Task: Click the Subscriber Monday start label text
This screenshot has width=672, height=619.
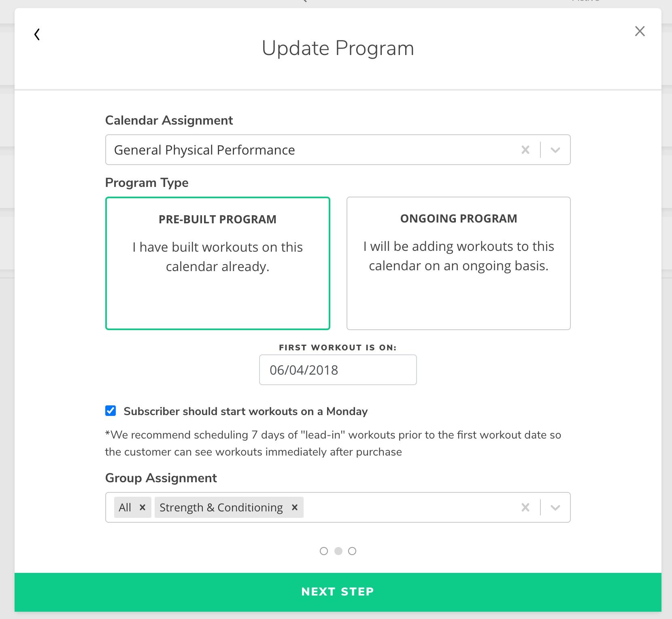Action: pyautogui.click(x=246, y=411)
